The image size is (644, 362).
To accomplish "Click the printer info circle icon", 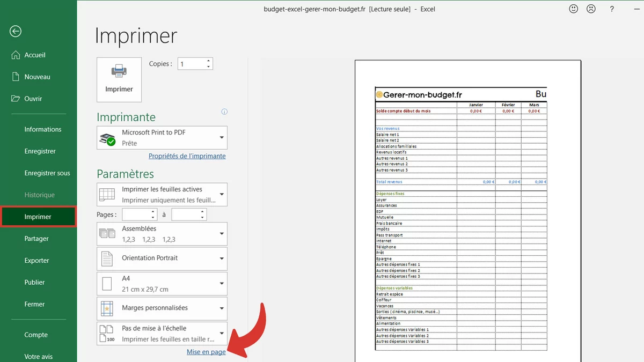I will pyautogui.click(x=224, y=112).
